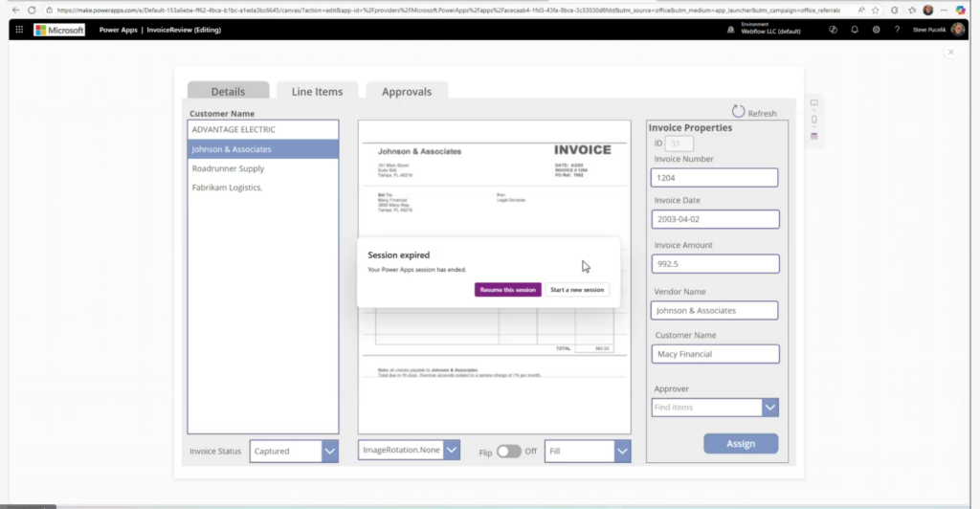Click the Assign button

tap(741, 443)
